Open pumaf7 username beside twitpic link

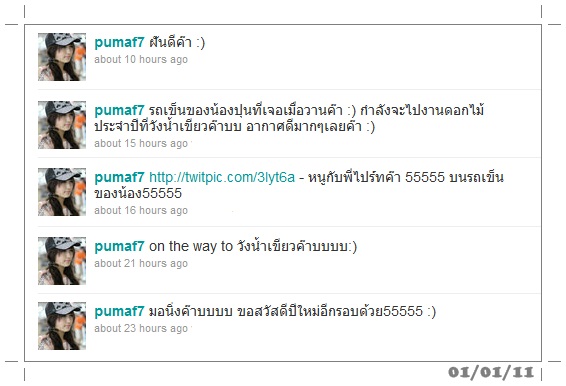click(x=119, y=178)
